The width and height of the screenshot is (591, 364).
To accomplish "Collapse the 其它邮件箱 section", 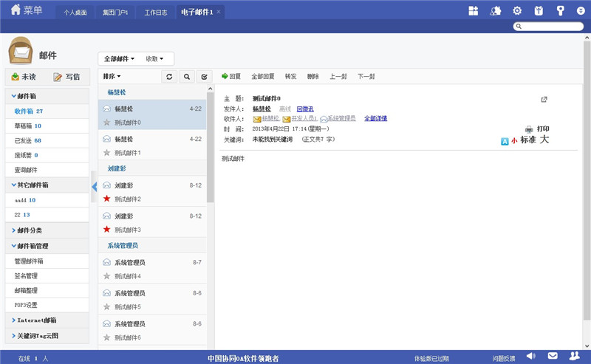I will pos(47,185).
